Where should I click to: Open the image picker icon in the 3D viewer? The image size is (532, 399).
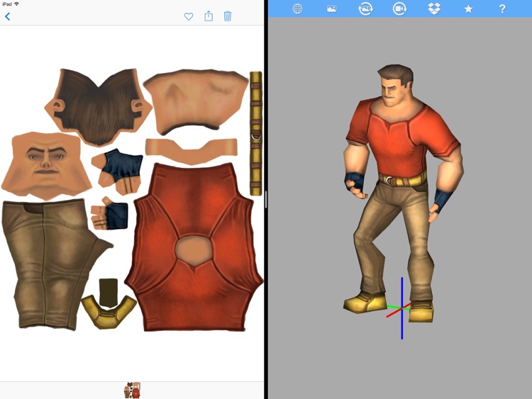331,9
